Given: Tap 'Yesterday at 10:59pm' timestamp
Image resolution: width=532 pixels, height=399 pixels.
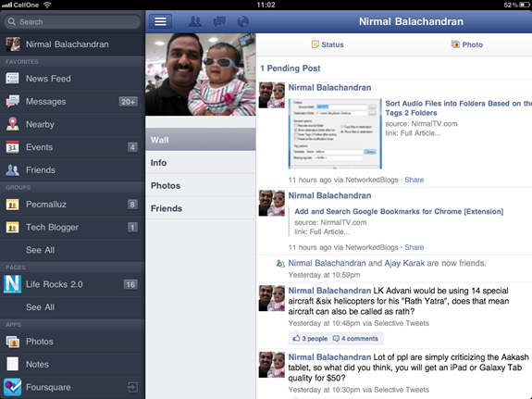Looking at the screenshot, I should (324, 275).
